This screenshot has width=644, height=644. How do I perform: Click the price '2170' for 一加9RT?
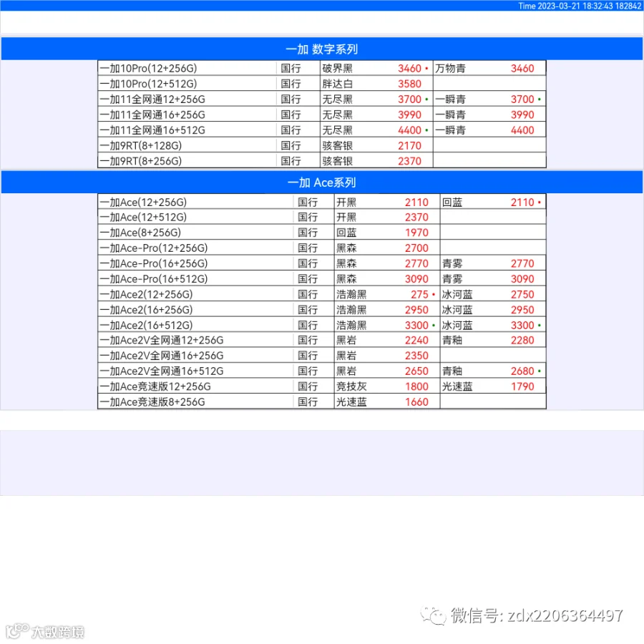tap(409, 146)
